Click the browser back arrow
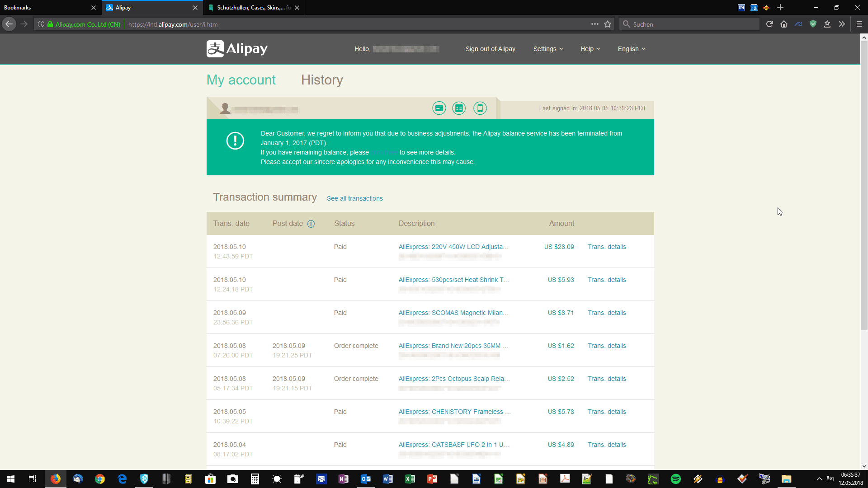 9,24
